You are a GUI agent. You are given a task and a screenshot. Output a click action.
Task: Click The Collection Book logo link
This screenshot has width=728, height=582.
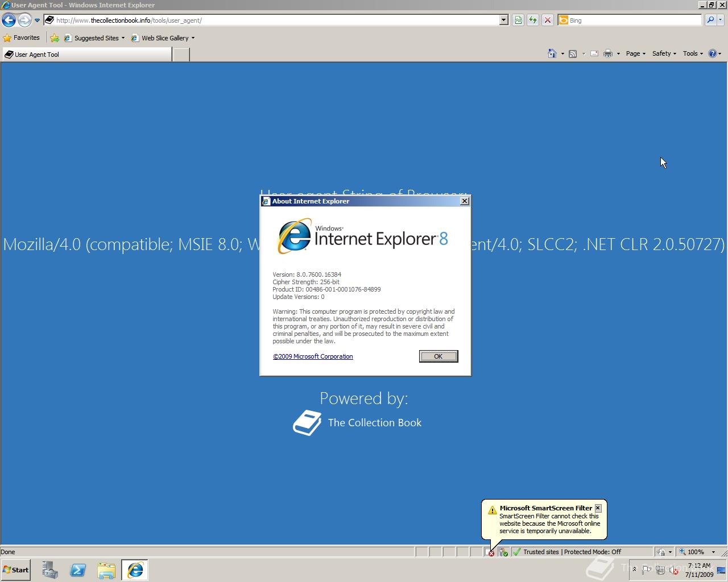point(357,423)
